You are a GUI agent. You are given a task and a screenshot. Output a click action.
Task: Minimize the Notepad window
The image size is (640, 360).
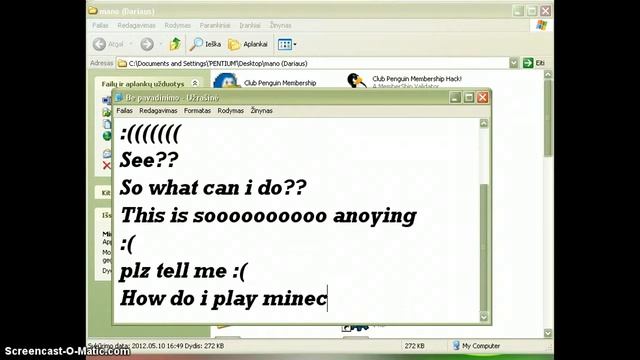click(x=455, y=97)
